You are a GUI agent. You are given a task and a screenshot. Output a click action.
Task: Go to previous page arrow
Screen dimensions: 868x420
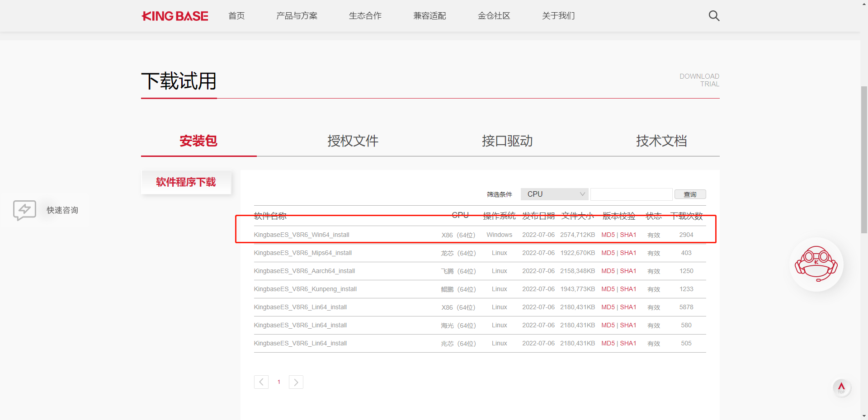tap(261, 382)
